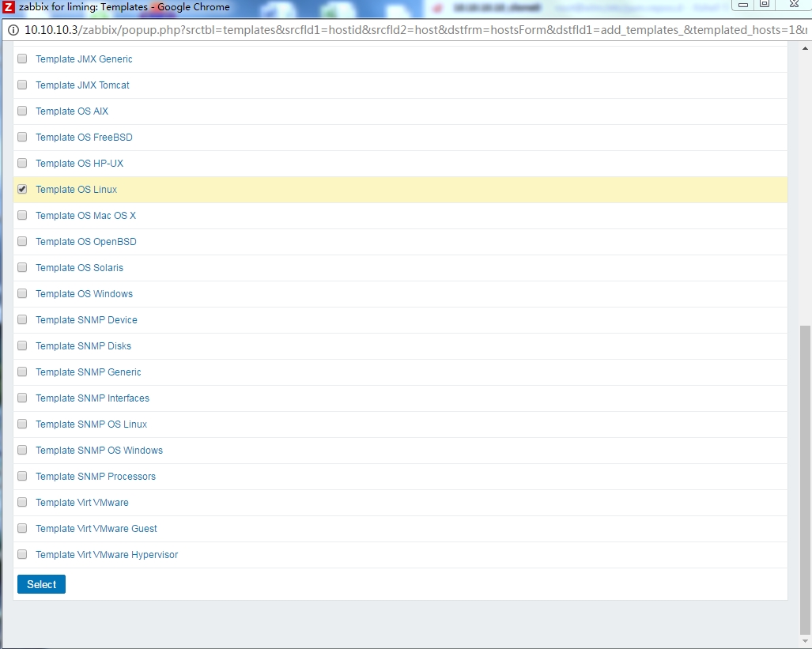Select the Template OS OpenBSD checkbox

pos(22,241)
